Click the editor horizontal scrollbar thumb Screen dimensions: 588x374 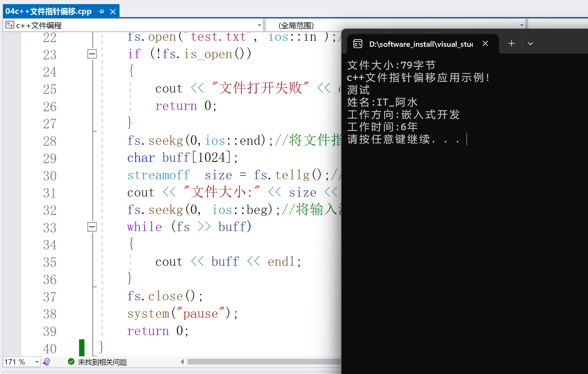tap(264, 362)
